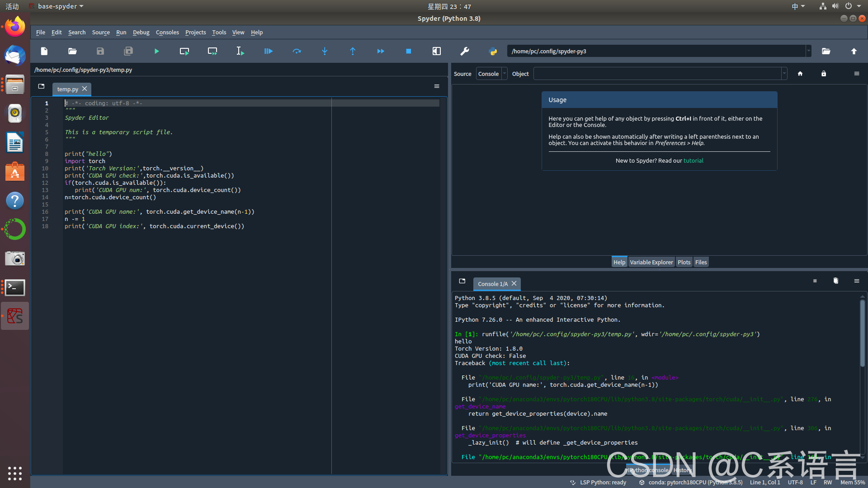Open Preferences wrench icon
The height and width of the screenshot is (488, 868).
465,52
